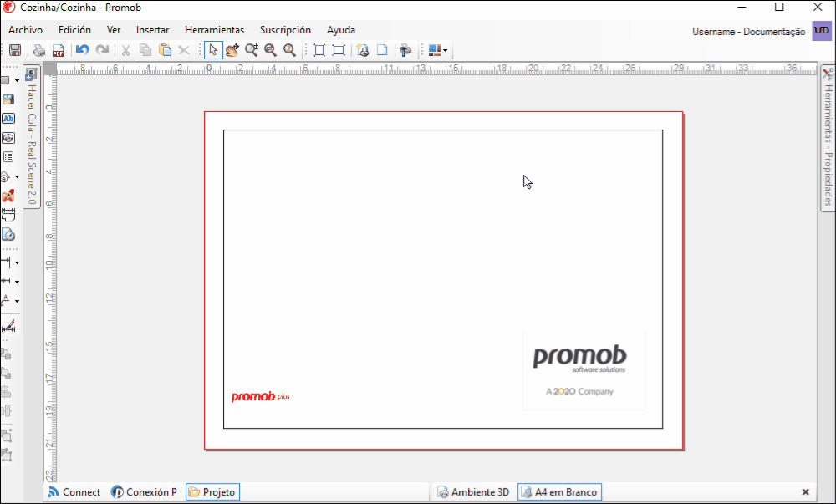
Task: Select the A4 em Branco tab
Action: 560,492
